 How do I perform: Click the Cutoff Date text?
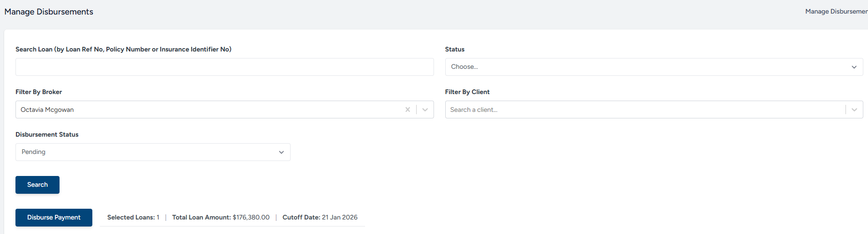[x=320, y=217]
